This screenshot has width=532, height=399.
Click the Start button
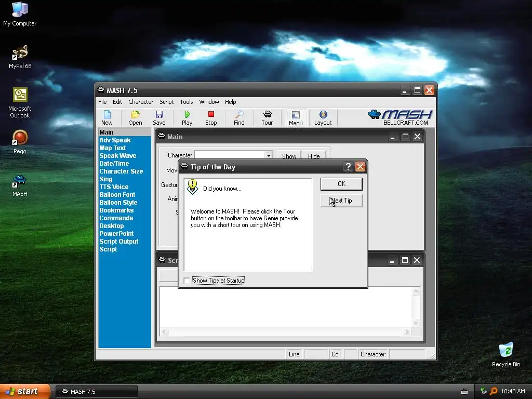25,391
